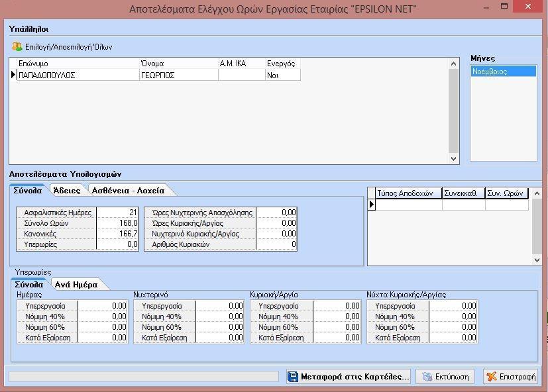Viewport: 548px width, 392px height.
Task: Click the Νυχτερινό Κυριακής/Αργίας value
Action: pos(276,233)
